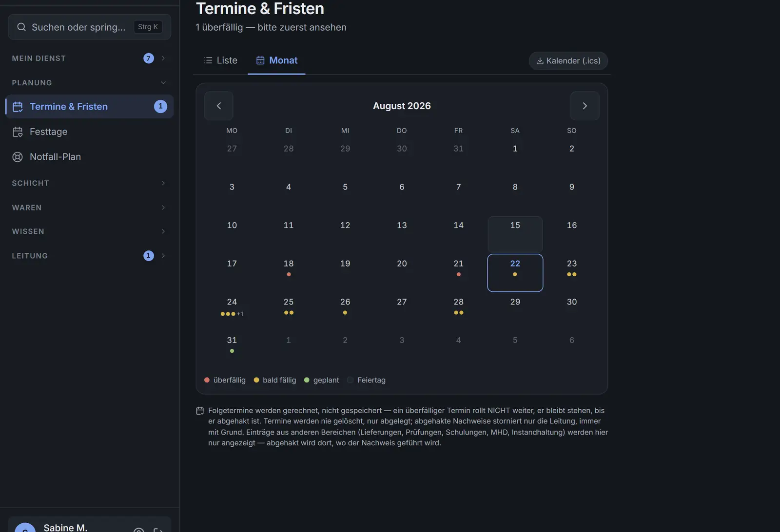780x532 pixels.
Task: Expand the SCHICHT section
Action: [163, 183]
